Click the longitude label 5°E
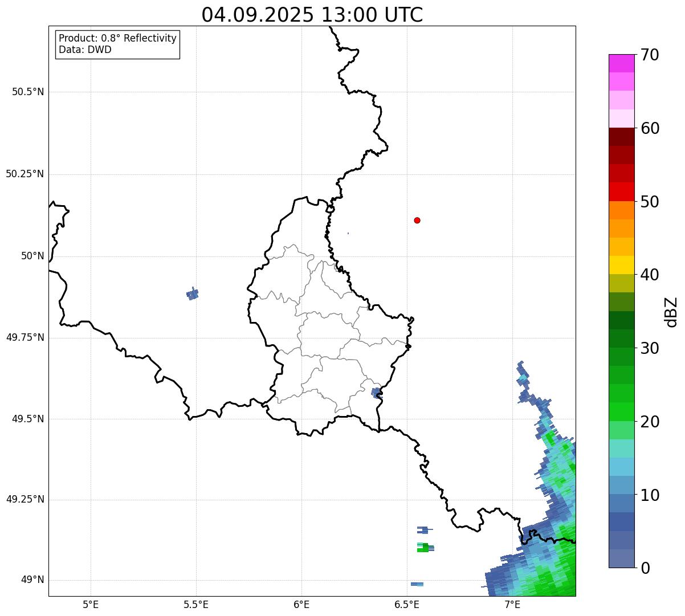685x616 pixels. (x=91, y=604)
